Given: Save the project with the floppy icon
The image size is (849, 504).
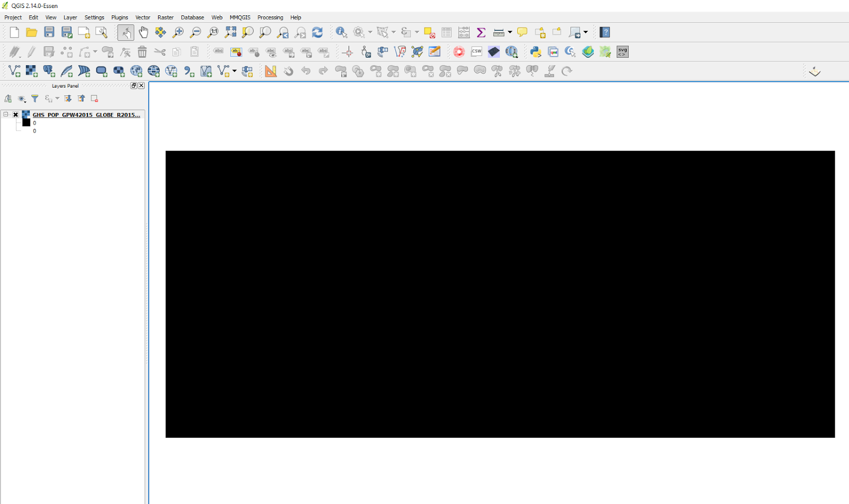Looking at the screenshot, I should (x=49, y=32).
